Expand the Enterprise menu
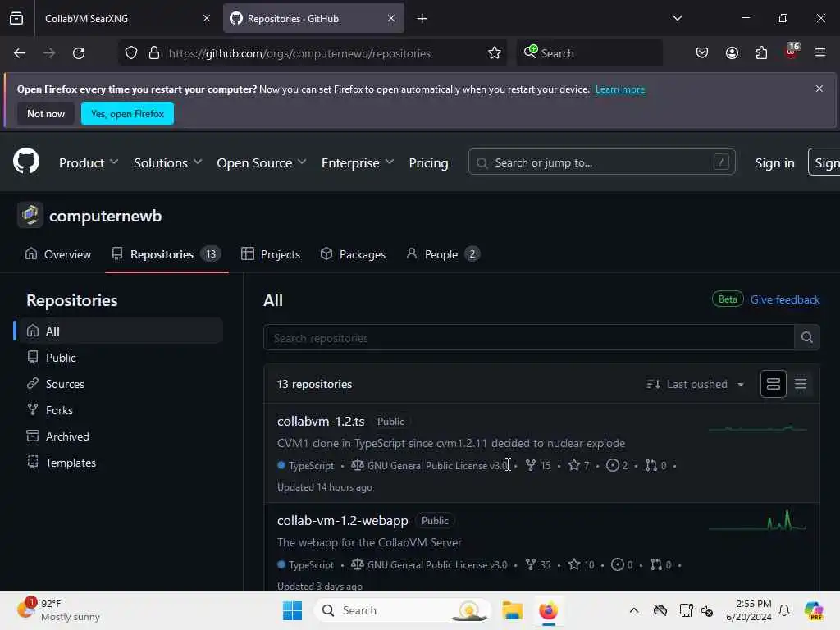This screenshot has height=630, width=840. point(358,162)
